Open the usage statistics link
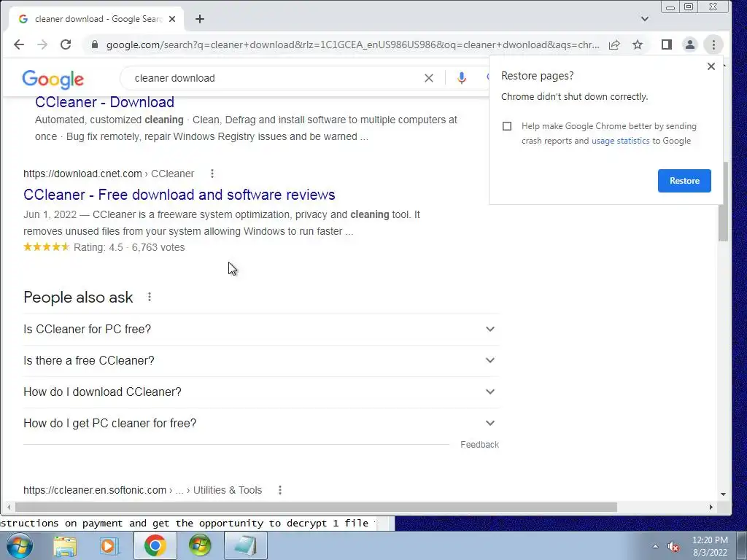Screen dimensions: 747x560 pos(620,141)
